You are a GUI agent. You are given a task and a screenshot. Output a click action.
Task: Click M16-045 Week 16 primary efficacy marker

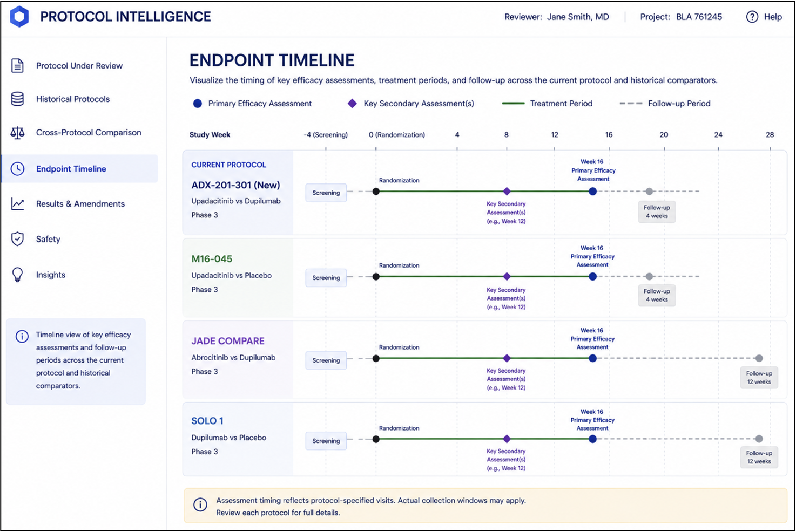click(x=592, y=277)
